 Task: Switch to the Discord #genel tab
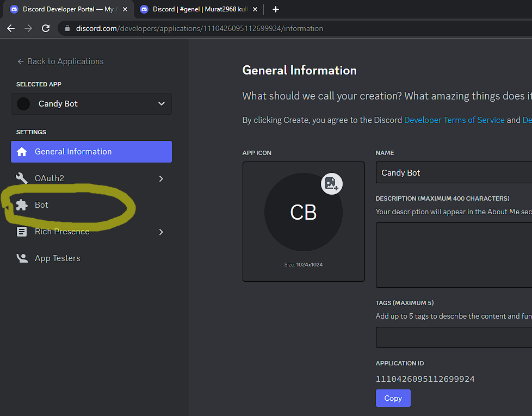(200, 9)
